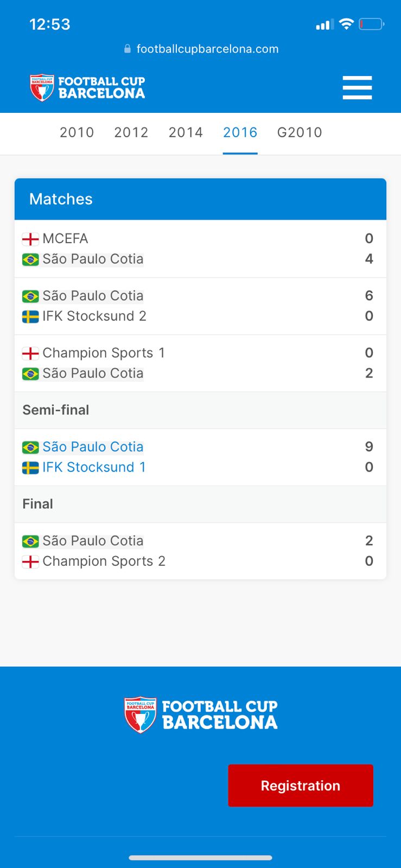
Task: Tap the Champion Sports 1 team name
Action: point(103,353)
